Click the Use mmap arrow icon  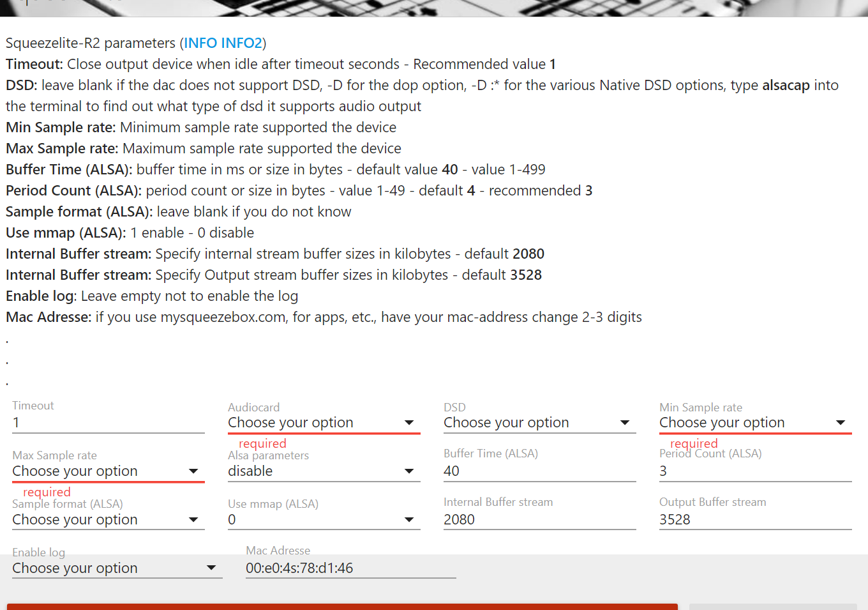pyautogui.click(x=409, y=520)
